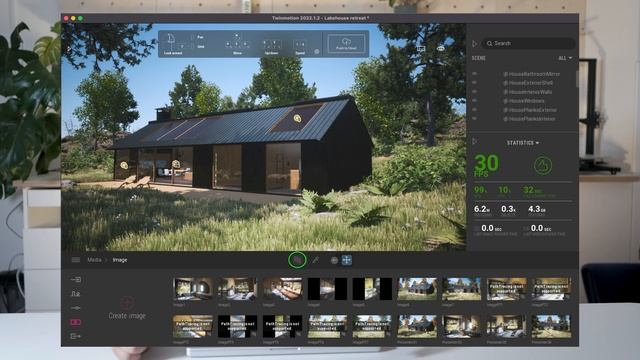Open the Export dock icon
The width and height of the screenshot is (640, 360).
pyautogui.click(x=76, y=336)
